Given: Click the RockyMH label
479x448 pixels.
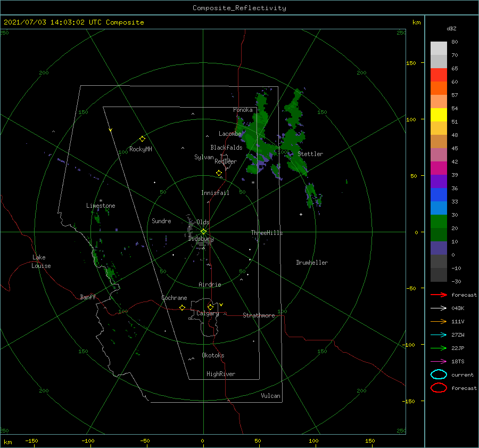Looking at the screenshot, I should (141, 149).
